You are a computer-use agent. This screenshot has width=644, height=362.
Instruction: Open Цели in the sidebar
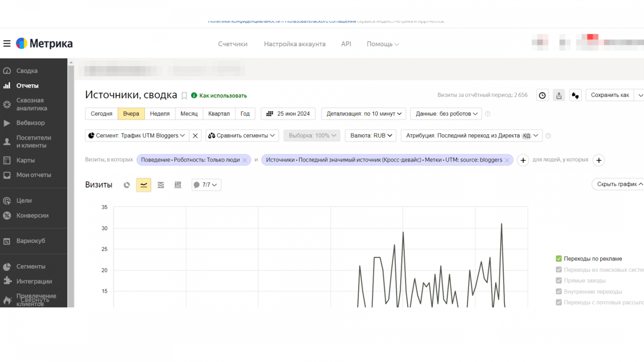point(24,201)
